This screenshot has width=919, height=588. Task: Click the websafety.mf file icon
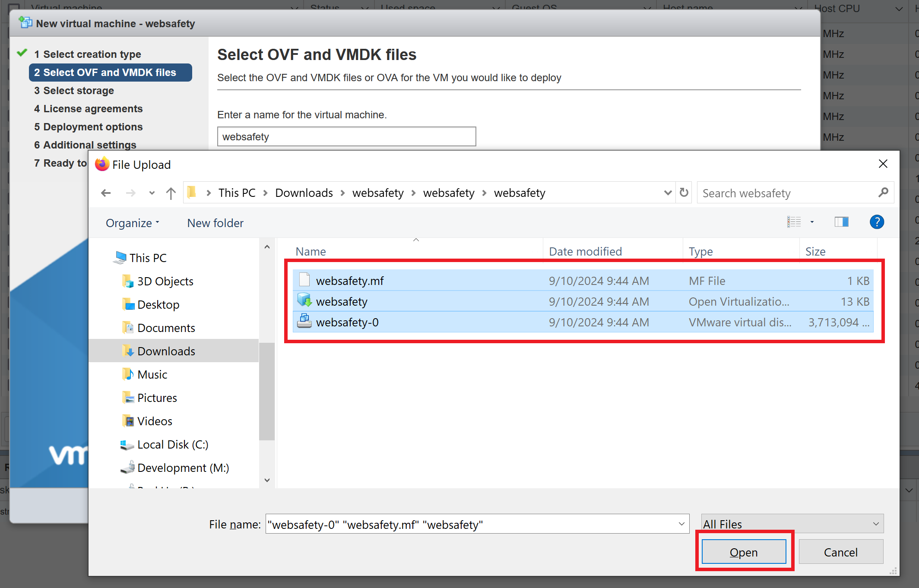coord(304,280)
